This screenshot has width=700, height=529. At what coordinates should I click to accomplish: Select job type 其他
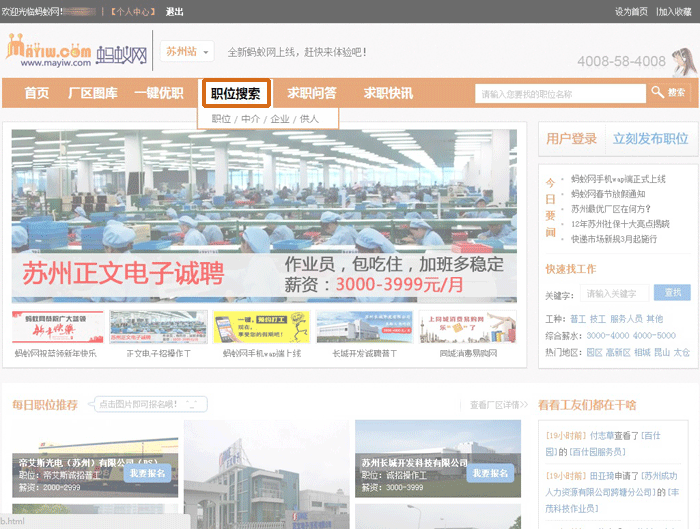pos(654,319)
